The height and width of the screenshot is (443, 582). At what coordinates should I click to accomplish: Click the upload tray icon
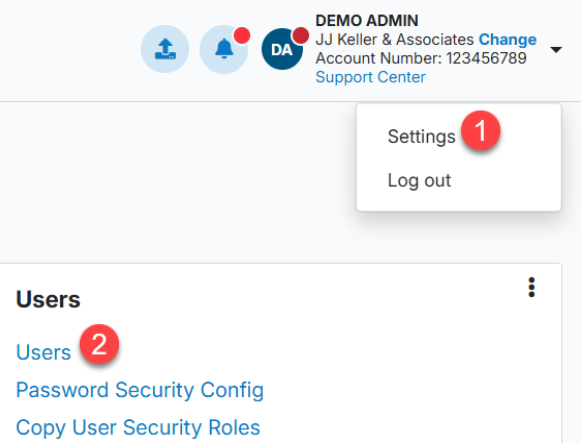[165, 49]
